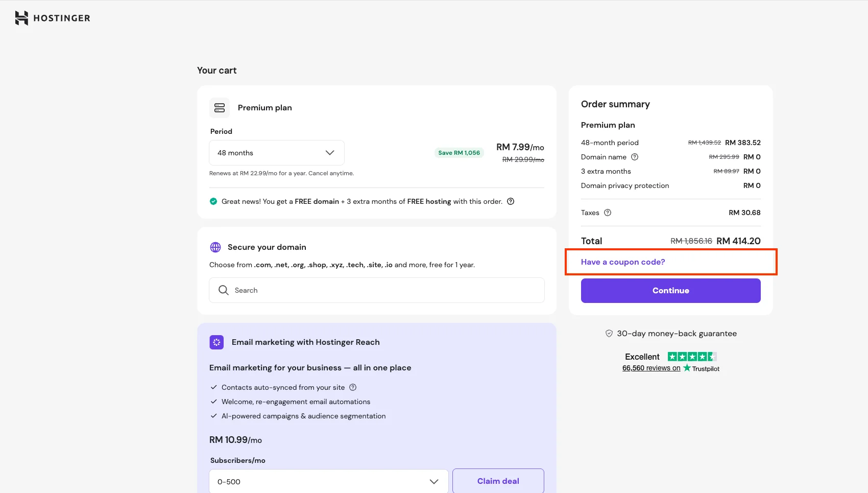Screen dimensions: 868x493
Task: Click the globe icon by Secure your domain
Action: click(x=215, y=247)
